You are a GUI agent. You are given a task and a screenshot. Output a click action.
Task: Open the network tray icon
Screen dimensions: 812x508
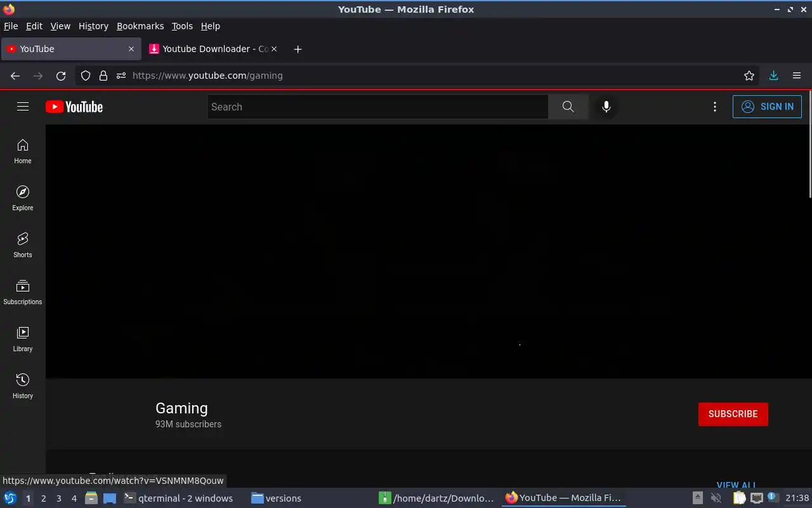pos(756,498)
